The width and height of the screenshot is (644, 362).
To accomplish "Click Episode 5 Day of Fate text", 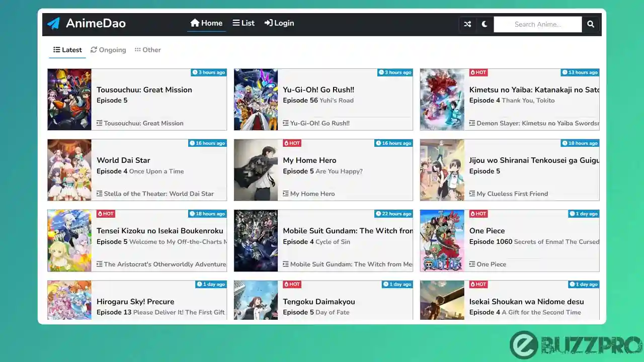I will 316,312.
